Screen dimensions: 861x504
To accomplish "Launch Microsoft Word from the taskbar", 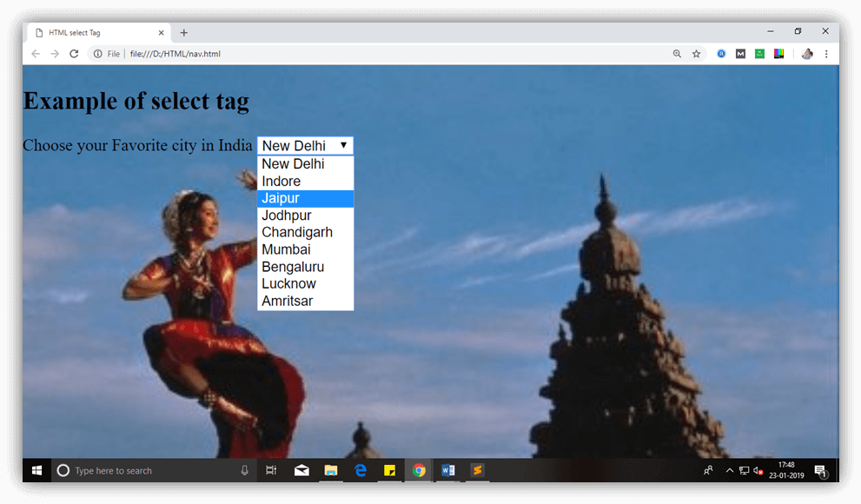I will point(447,470).
